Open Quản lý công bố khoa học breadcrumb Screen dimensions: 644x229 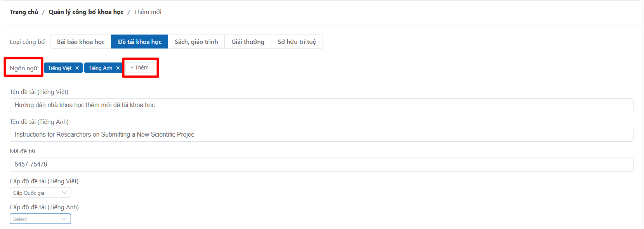pyautogui.click(x=86, y=12)
